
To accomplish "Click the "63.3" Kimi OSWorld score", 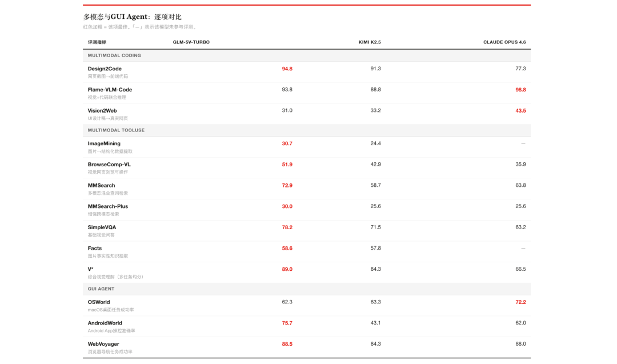I will click(376, 302).
